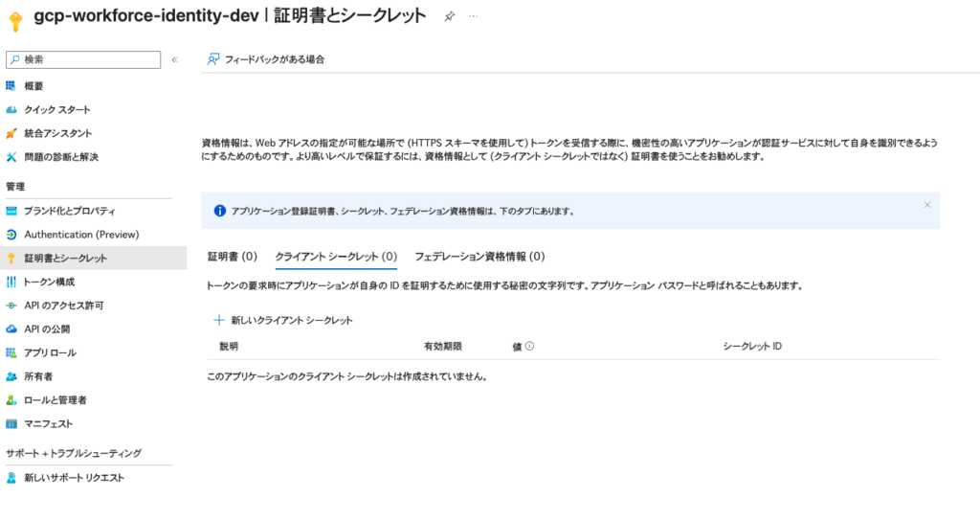The image size is (980, 521).
Task: Open 統合アシスタント in the sidebar
Action: tap(58, 133)
